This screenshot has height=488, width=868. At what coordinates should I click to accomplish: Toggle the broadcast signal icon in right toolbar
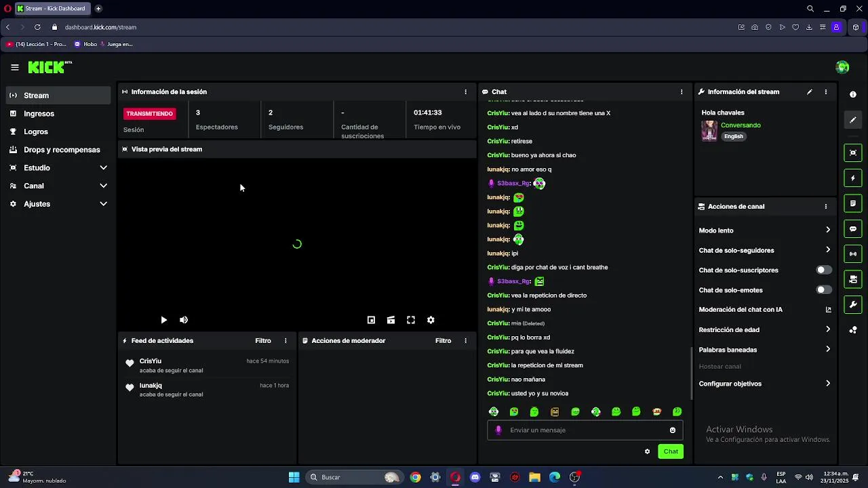click(x=853, y=254)
